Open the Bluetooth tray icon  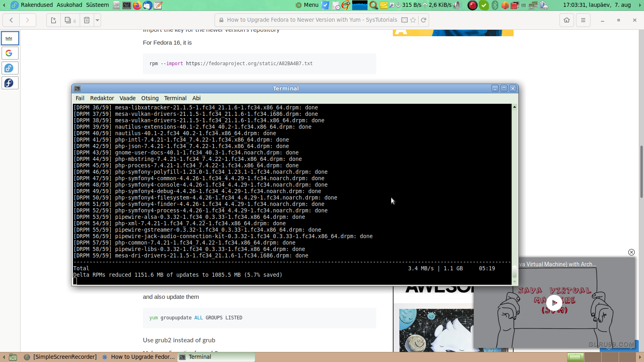click(x=495, y=5)
